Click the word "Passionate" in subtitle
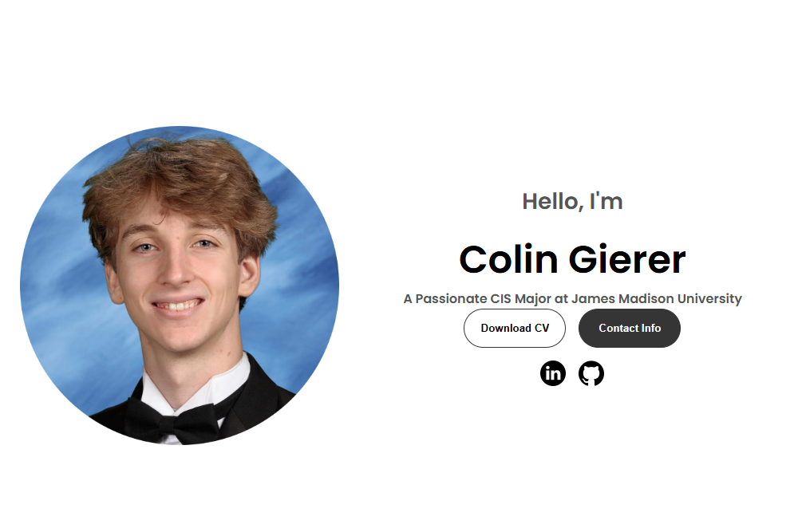Image resolution: width=802 pixels, height=532 pixels. 451,298
